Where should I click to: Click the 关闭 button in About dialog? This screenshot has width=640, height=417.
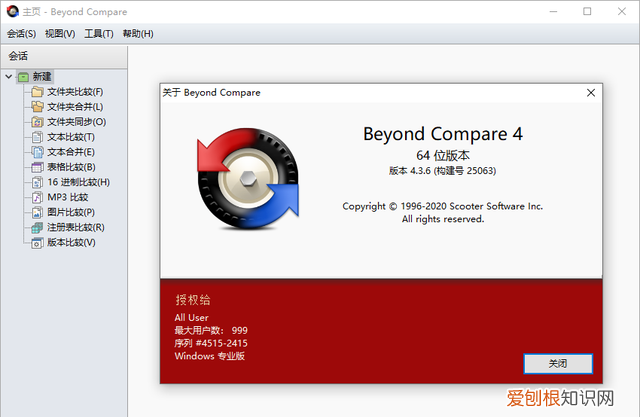[558, 364]
